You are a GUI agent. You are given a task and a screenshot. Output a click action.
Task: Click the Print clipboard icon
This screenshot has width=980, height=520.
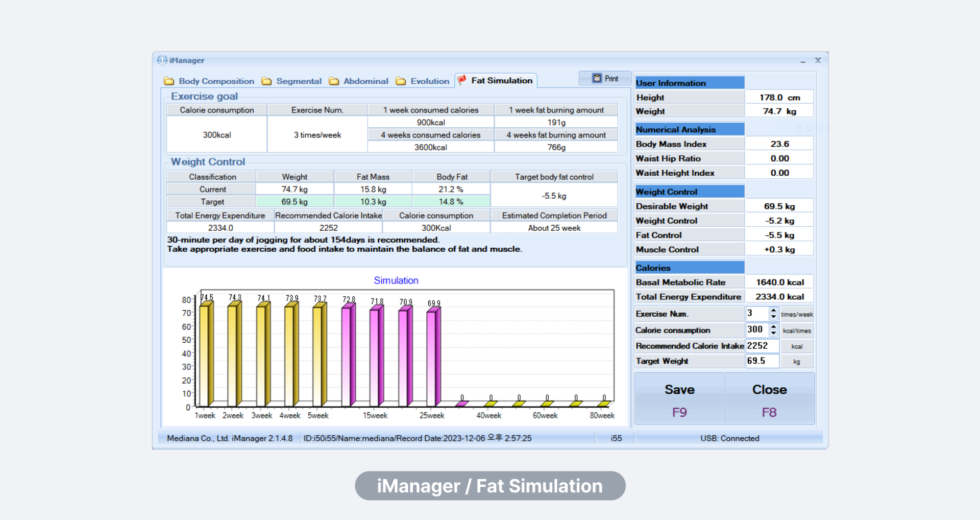pos(597,78)
